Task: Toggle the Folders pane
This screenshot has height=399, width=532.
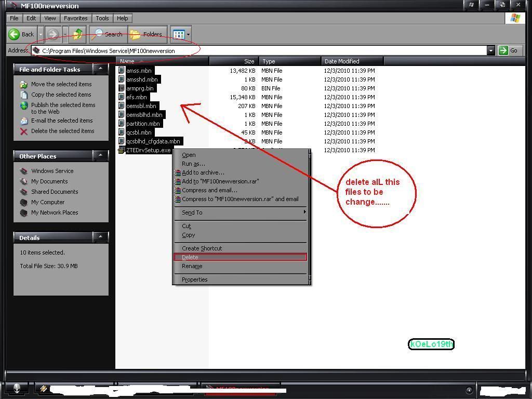Action: coord(147,34)
